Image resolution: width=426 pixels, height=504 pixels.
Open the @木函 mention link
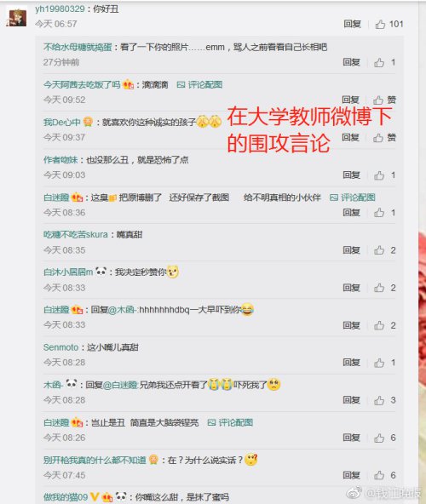123,310
